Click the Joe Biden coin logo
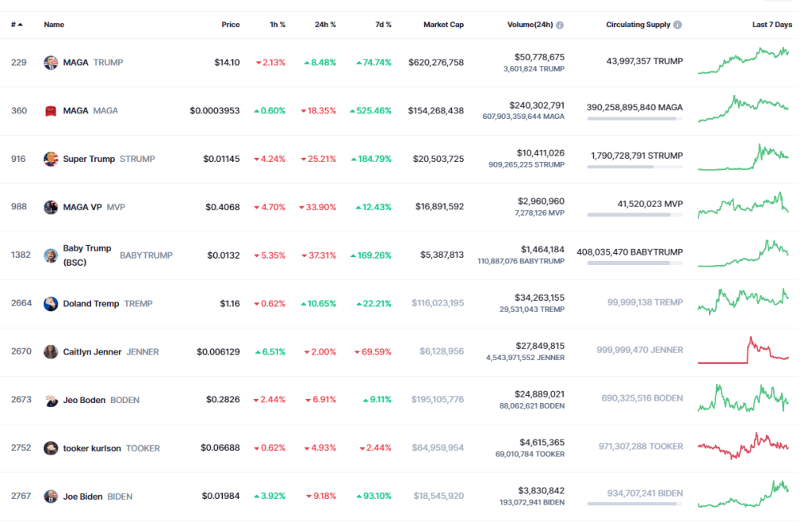The height and width of the screenshot is (526, 812). pyautogui.click(x=51, y=497)
